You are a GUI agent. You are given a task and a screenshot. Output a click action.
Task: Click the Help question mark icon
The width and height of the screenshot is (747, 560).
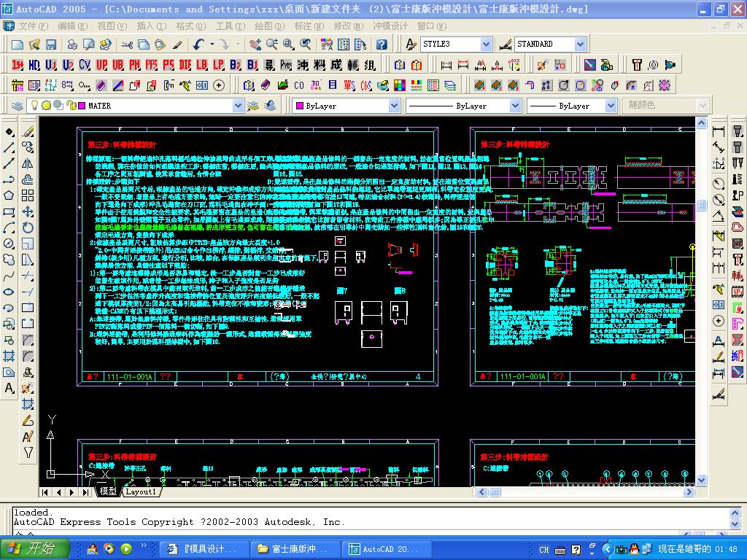point(381,44)
